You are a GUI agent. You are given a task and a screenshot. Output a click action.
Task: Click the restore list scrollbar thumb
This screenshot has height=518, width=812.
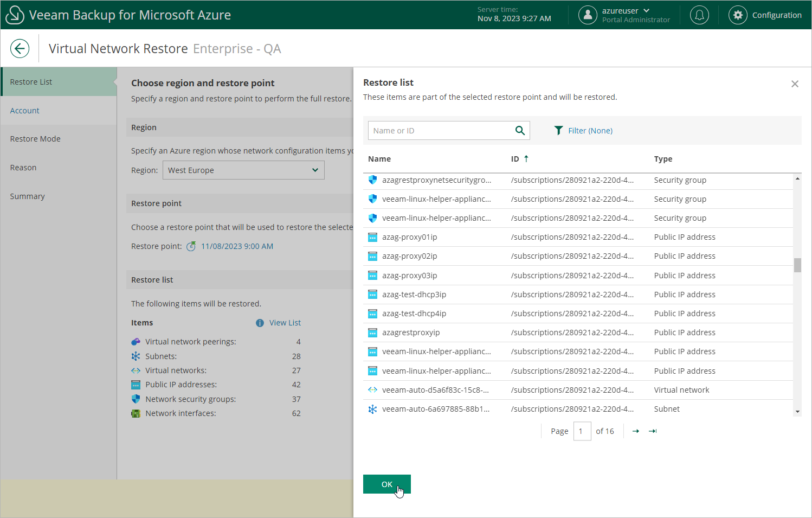coord(797,265)
